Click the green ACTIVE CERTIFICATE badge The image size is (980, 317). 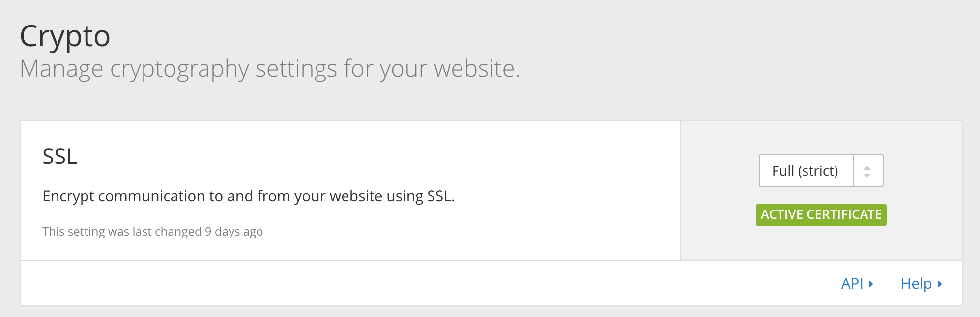821,215
